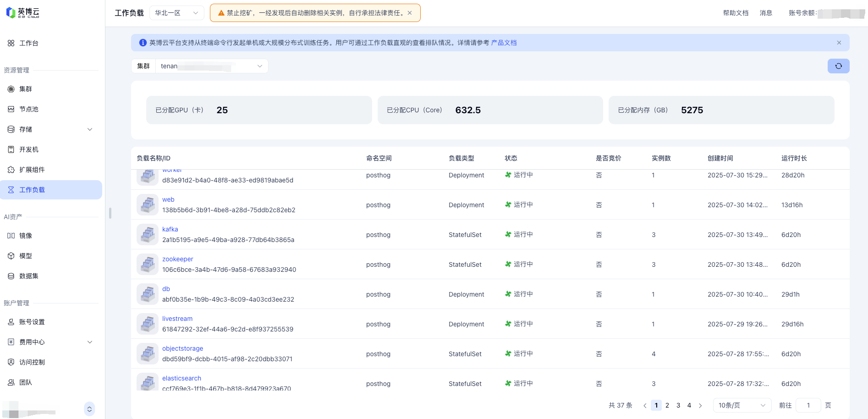Open the db workload link

[x=166, y=289]
